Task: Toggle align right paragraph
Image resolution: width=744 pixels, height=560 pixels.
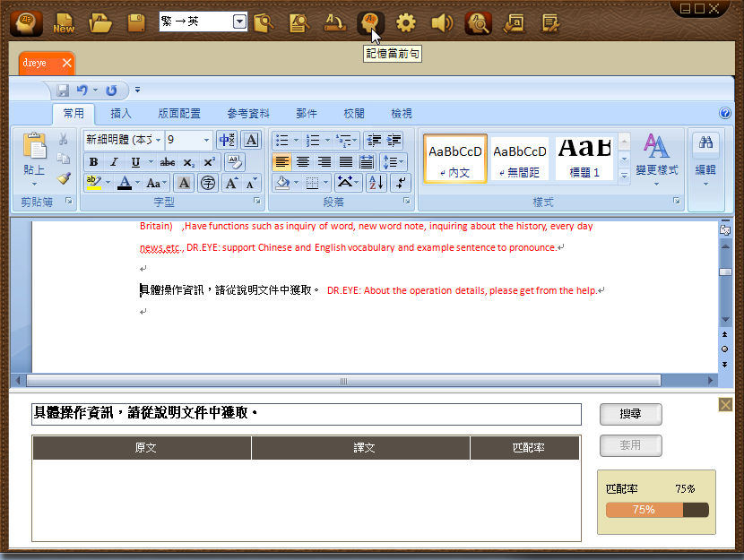Action: [x=324, y=161]
